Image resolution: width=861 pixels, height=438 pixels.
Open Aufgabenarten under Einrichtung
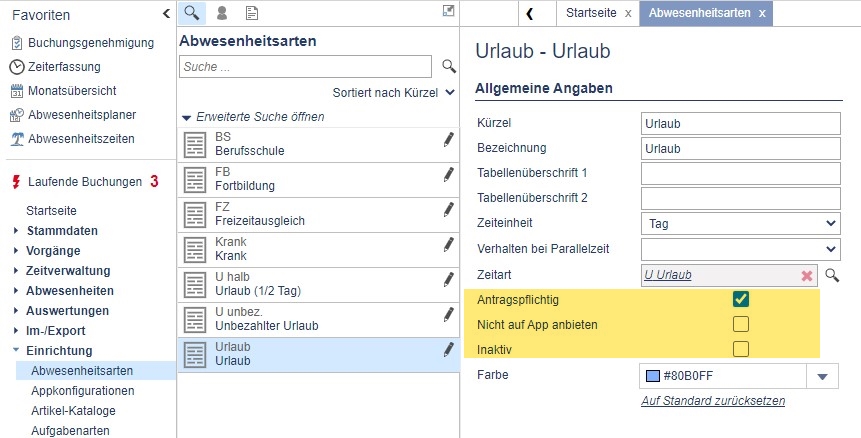[70, 431]
